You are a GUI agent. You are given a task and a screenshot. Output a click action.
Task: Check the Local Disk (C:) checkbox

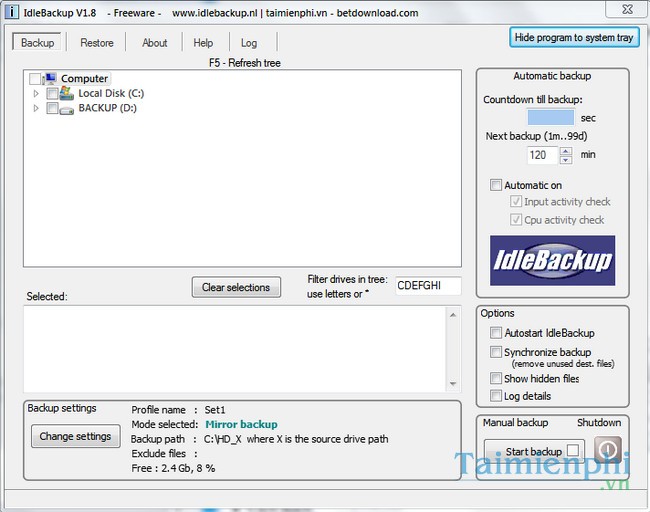tap(52, 94)
